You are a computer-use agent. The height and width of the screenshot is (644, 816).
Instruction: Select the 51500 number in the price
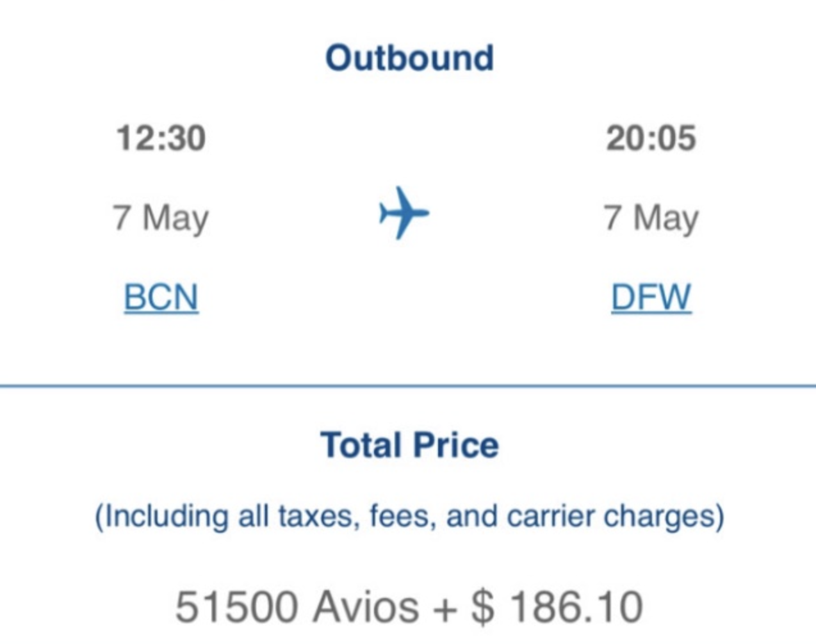click(236, 606)
